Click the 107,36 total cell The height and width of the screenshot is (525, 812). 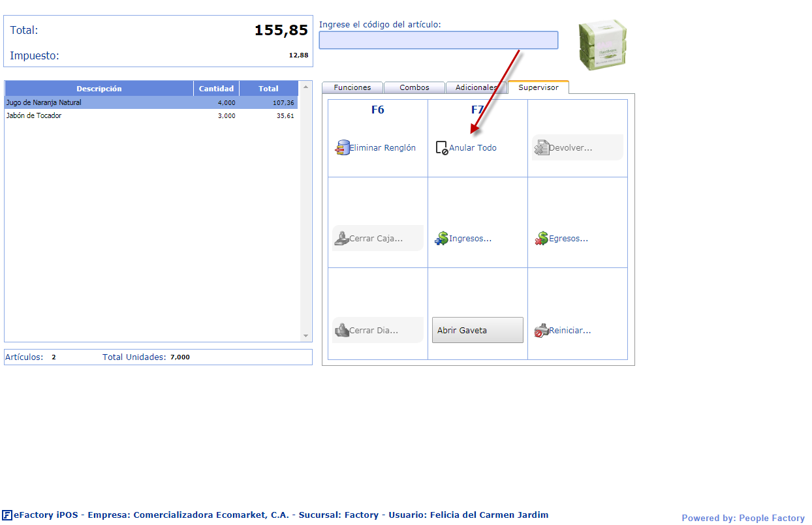(283, 103)
